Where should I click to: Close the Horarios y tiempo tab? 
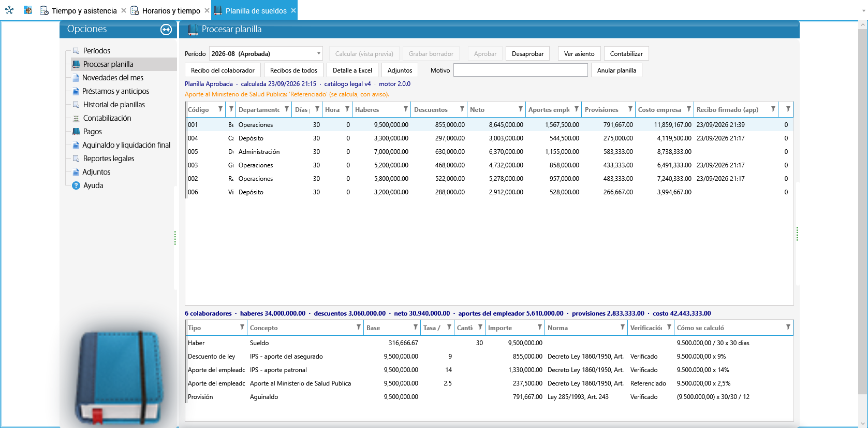[x=207, y=10]
